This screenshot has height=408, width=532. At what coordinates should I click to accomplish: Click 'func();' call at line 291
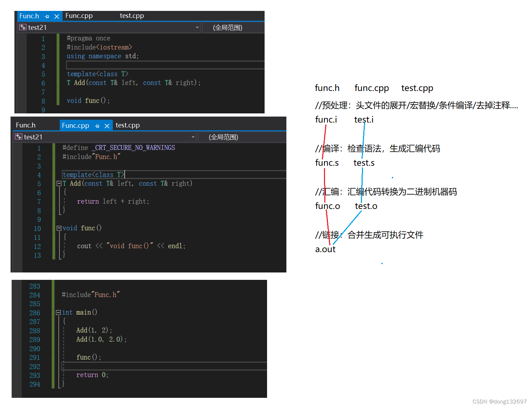pos(89,357)
